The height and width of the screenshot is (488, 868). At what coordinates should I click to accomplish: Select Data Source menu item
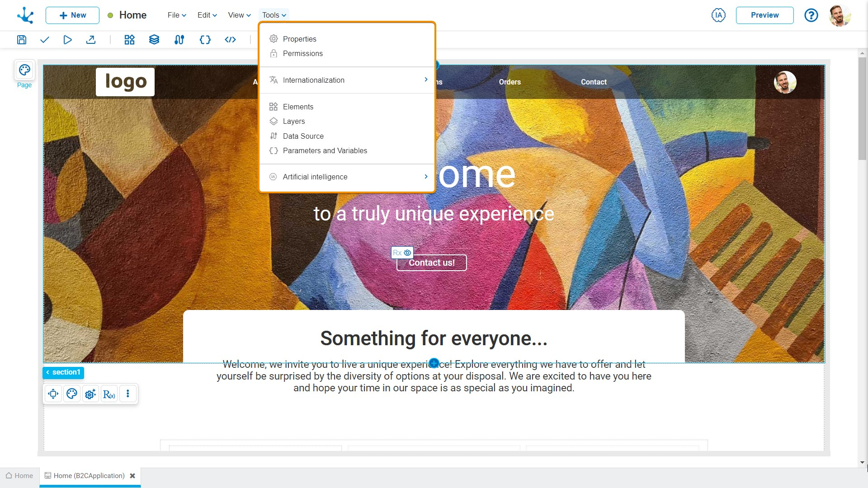point(303,136)
